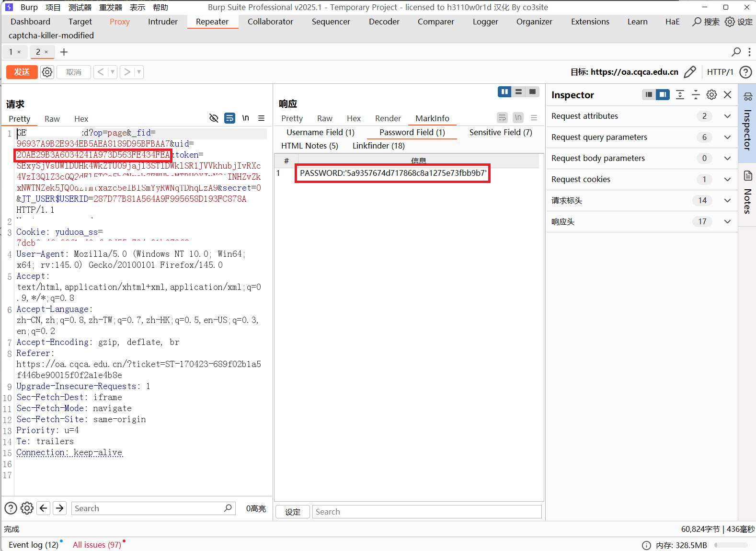
Task: Add new Repeater tab with plus icon
Action: pos(64,52)
